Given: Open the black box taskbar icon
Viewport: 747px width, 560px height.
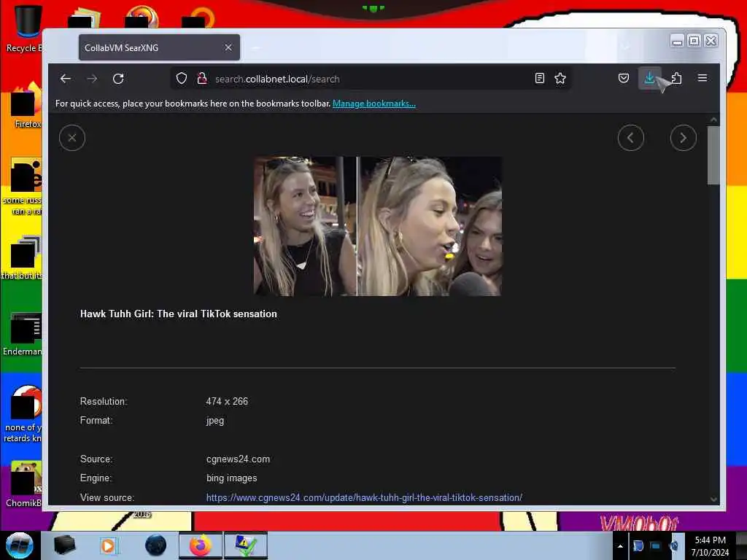Looking at the screenshot, I should (x=64, y=545).
